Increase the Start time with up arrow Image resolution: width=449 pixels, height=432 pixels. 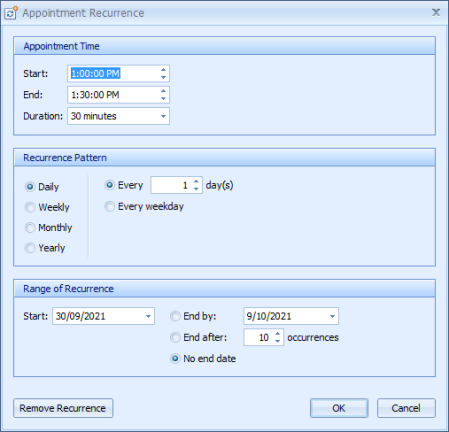point(163,70)
